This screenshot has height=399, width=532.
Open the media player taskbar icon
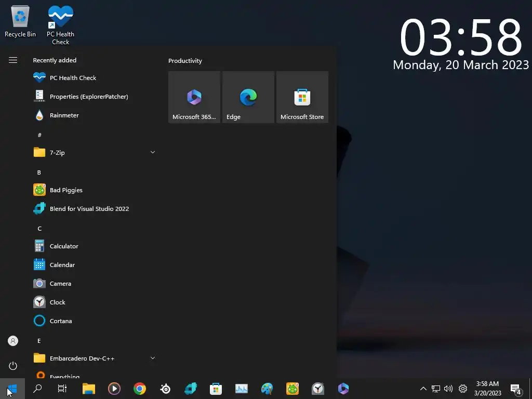[x=114, y=389]
